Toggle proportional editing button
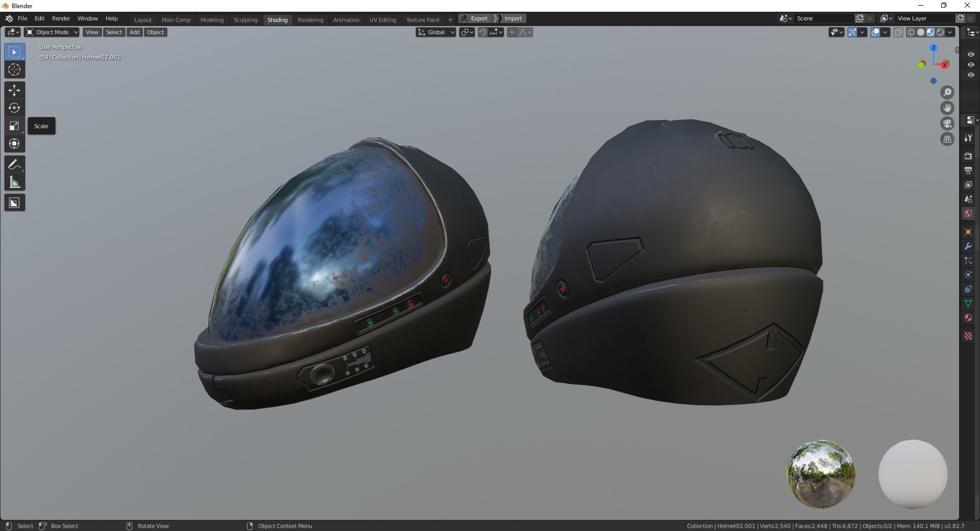 click(x=512, y=32)
